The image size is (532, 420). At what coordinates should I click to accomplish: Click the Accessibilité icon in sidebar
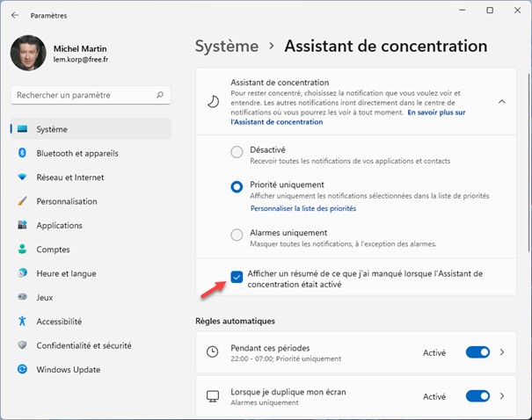pos(22,322)
